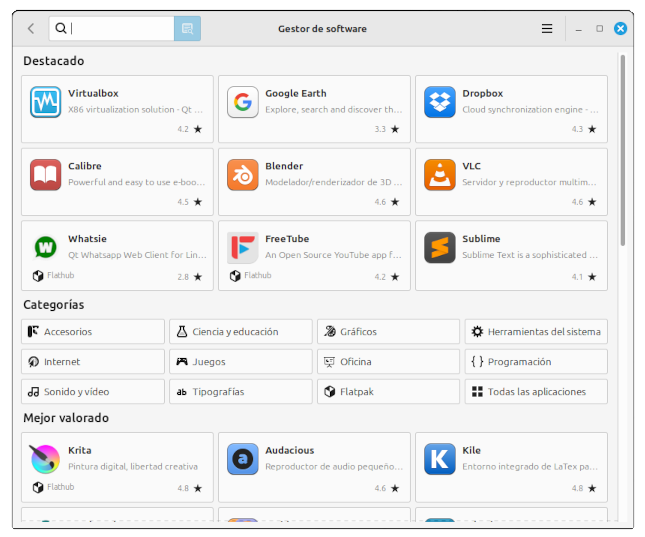645x537 pixels.
Task: Open the Ciencia y educación category
Action: click(x=241, y=332)
